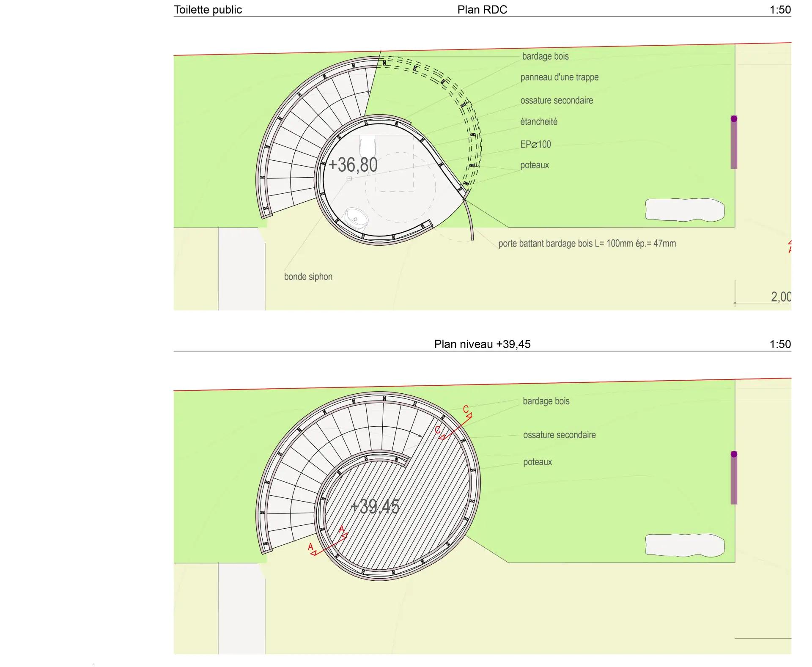This screenshot has height=667, width=812.
Task: Click the 'Plan niveau +39,45' title
Action: [482, 344]
